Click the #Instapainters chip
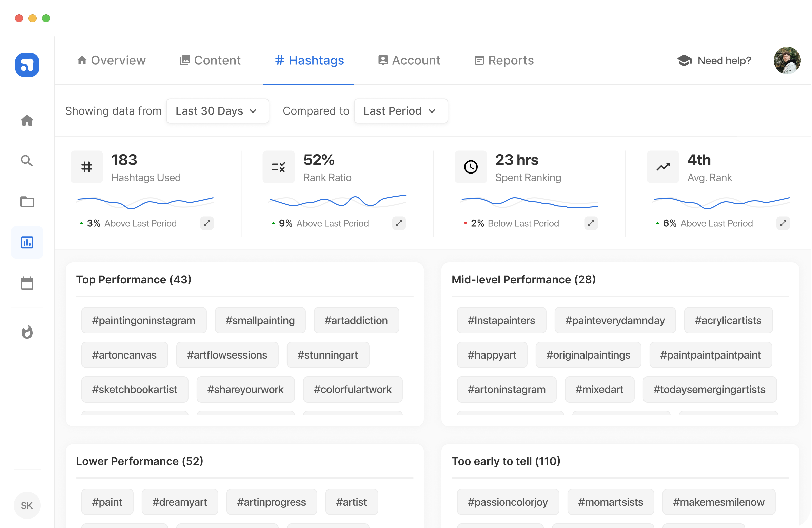 click(x=501, y=320)
